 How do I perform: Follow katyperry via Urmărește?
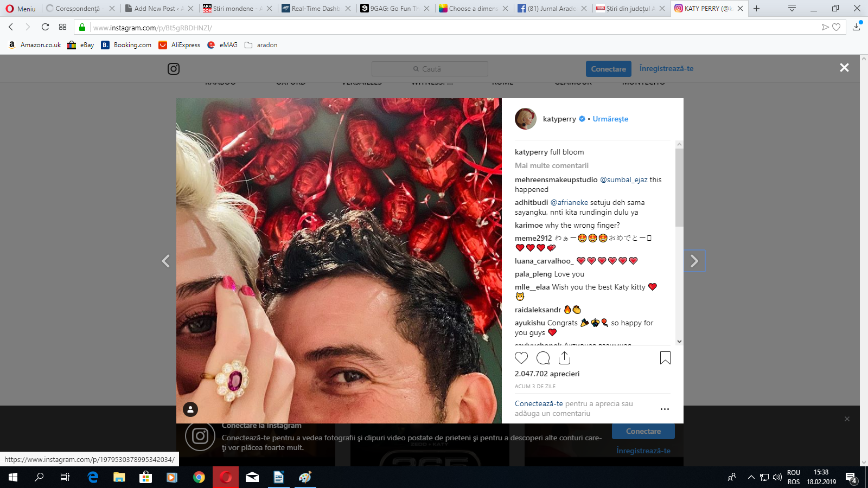tap(610, 119)
